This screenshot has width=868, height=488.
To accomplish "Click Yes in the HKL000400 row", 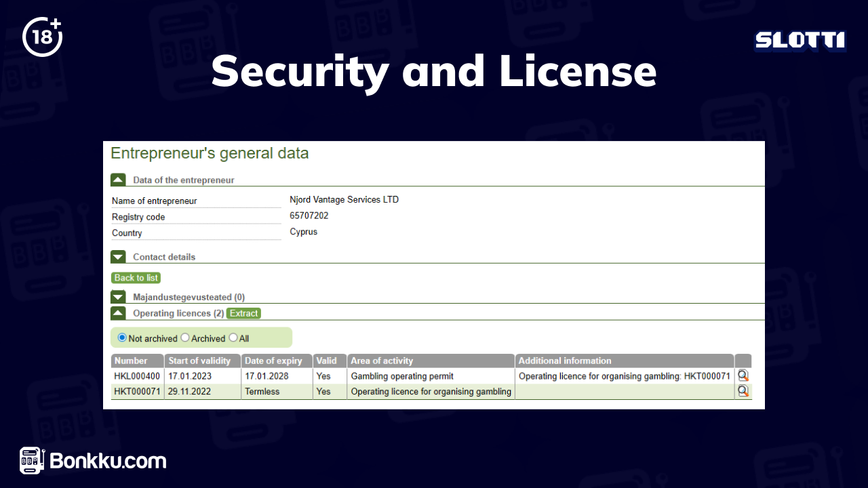I will coord(323,375).
